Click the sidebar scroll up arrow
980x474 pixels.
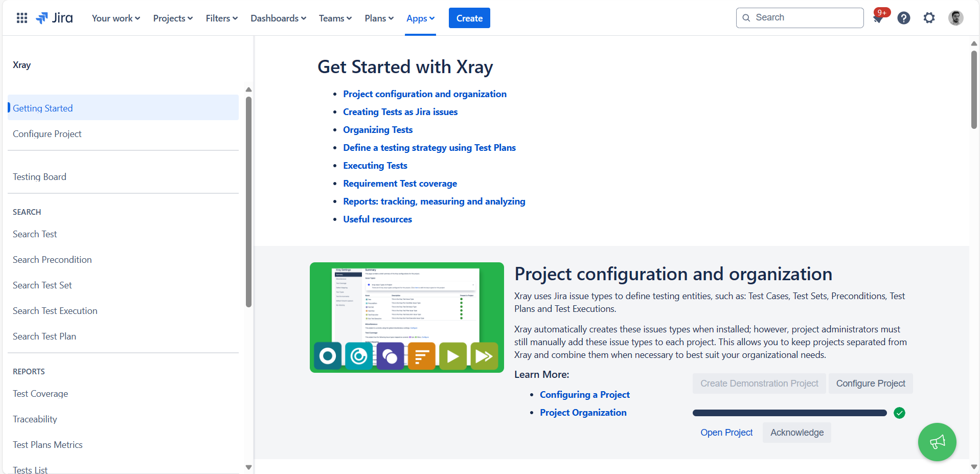tap(249, 89)
